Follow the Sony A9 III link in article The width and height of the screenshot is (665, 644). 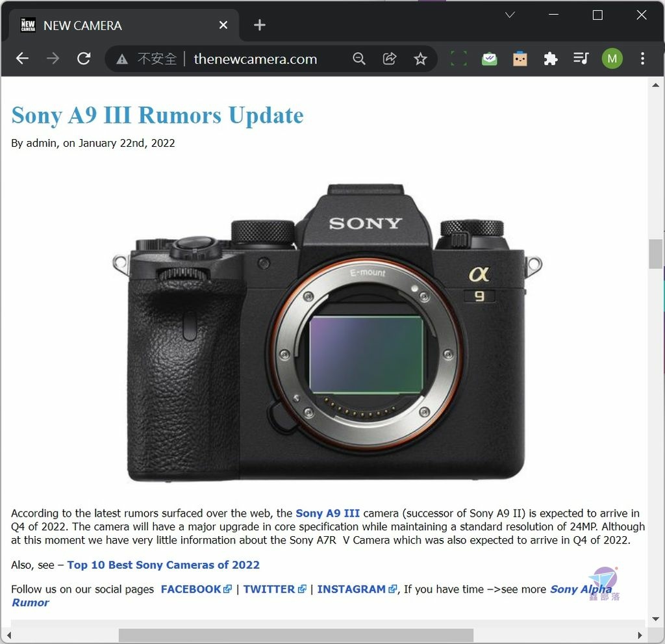click(327, 513)
